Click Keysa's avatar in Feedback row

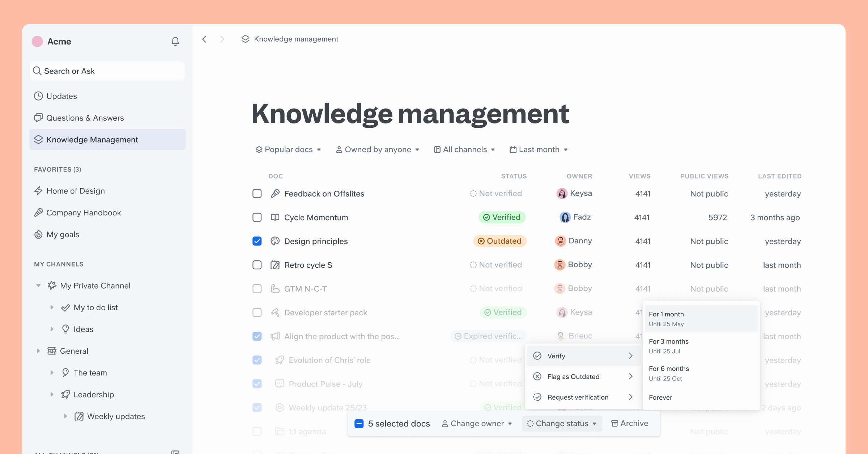[562, 194]
